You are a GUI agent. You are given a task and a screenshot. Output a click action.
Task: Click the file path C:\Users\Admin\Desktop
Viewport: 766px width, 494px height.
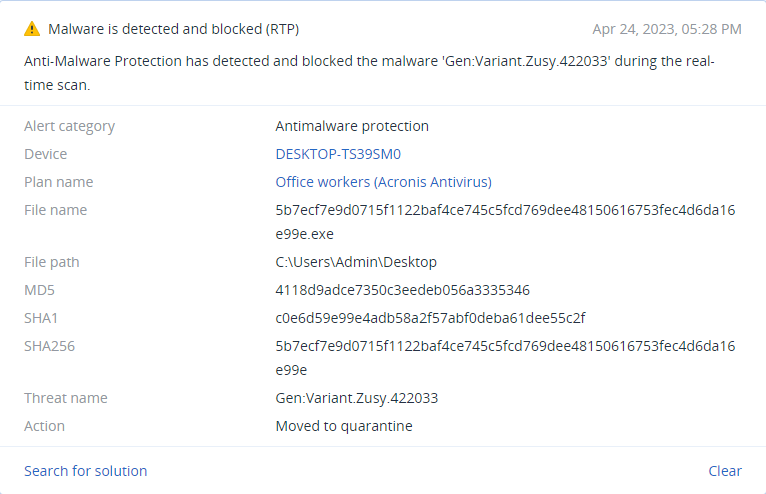pos(356,262)
